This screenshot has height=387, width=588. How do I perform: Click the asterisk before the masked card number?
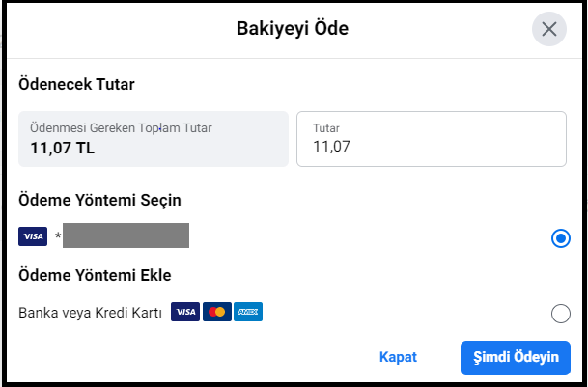click(x=57, y=236)
